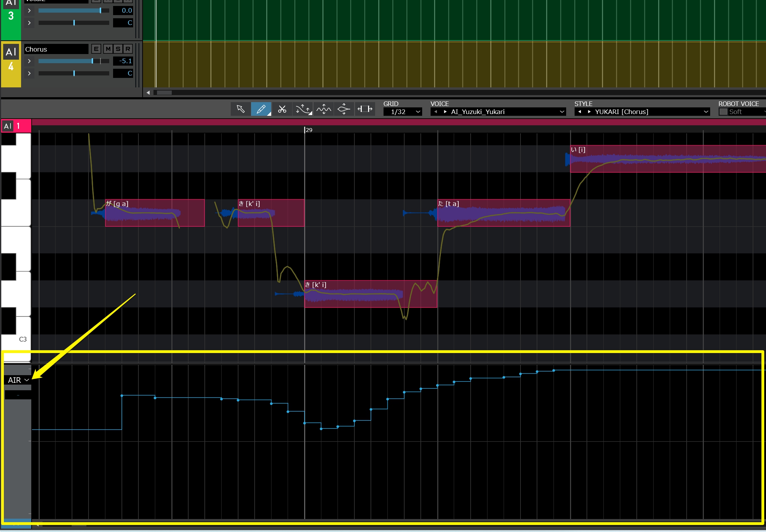The width and height of the screenshot is (766, 532).
Task: Select the scissors split tool
Action: (x=282, y=109)
